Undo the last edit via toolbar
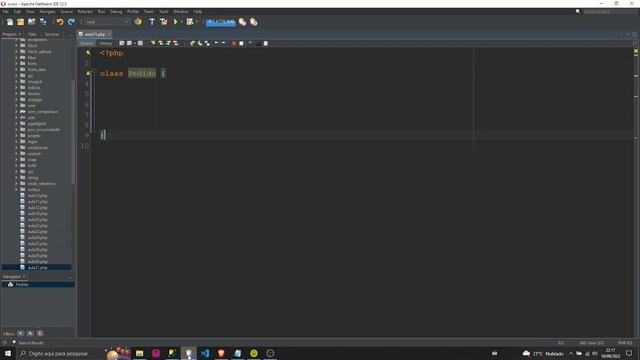 (60, 22)
